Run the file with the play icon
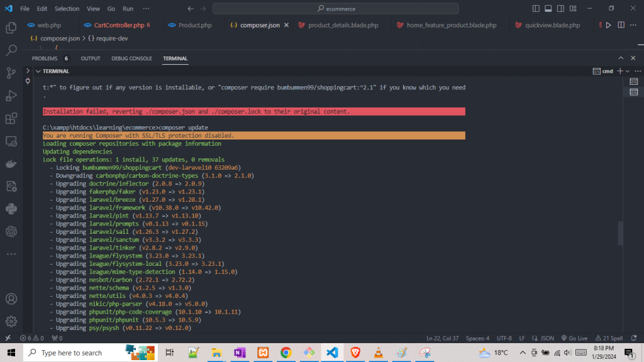 pyautogui.click(x=608, y=25)
